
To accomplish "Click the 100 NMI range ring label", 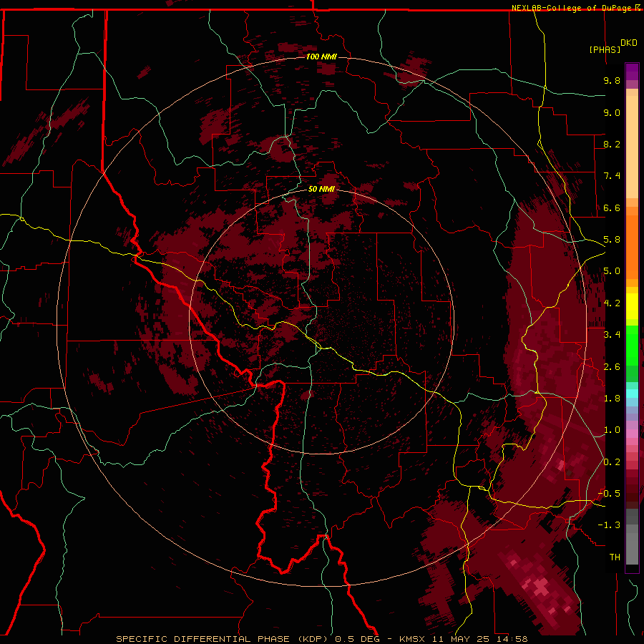I will coord(321,57).
